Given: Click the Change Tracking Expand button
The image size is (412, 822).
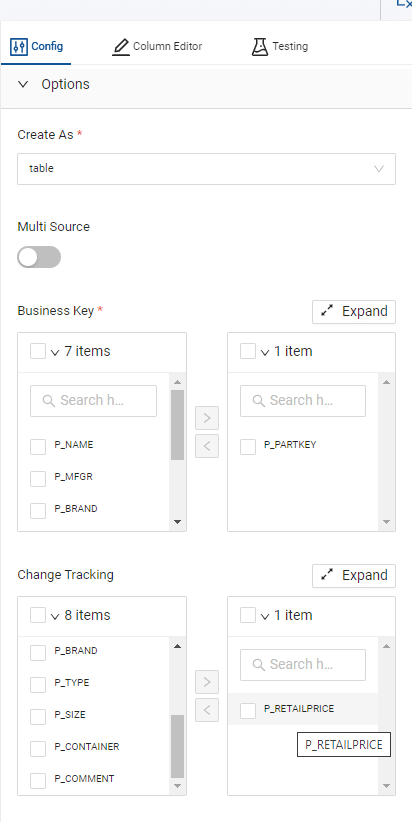Looking at the screenshot, I should (x=354, y=576).
